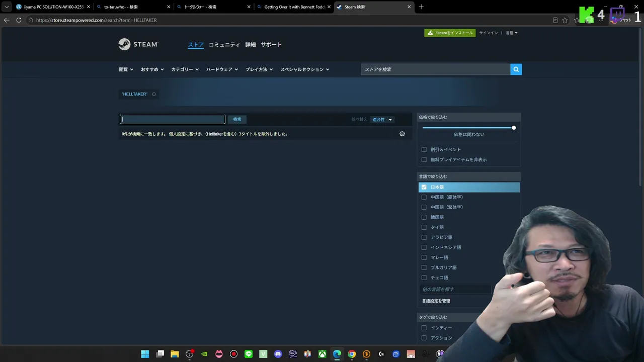The width and height of the screenshot is (644, 362).
Task: Open the tab list chevron in browser
Action: [x=7, y=7]
